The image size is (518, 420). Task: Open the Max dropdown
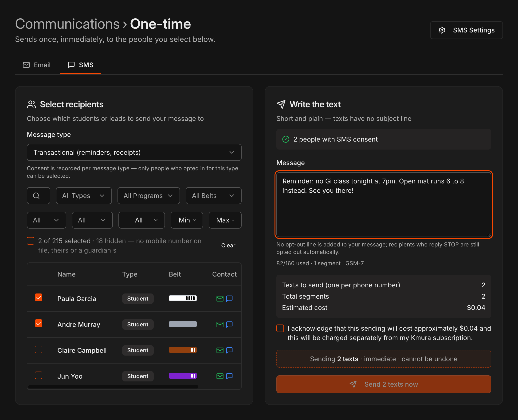click(225, 220)
